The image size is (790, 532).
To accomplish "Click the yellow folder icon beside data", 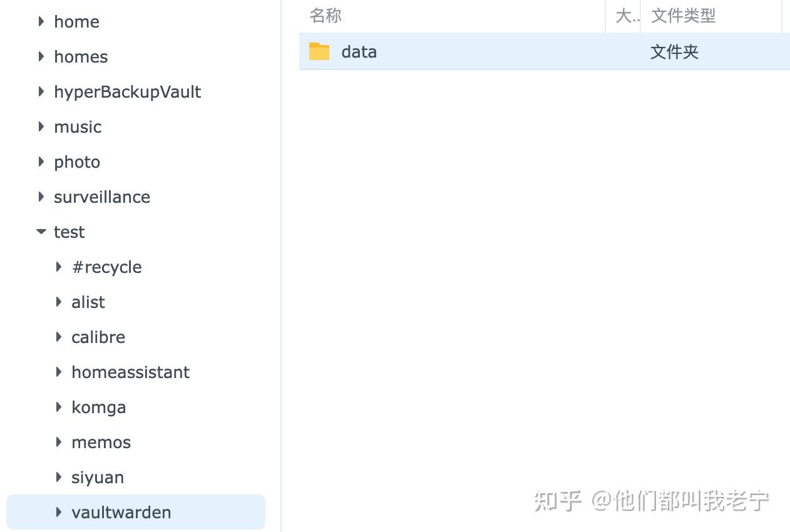I will (319, 52).
